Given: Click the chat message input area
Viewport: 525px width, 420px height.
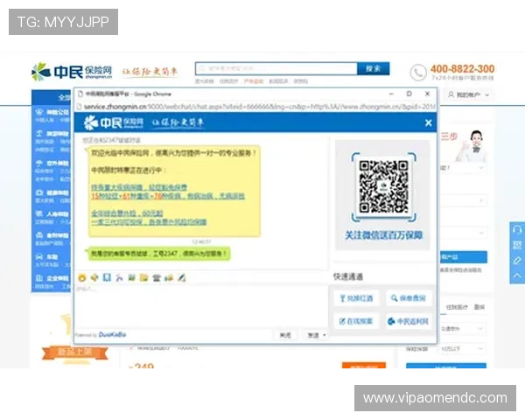Looking at the screenshot, I should pos(201,305).
